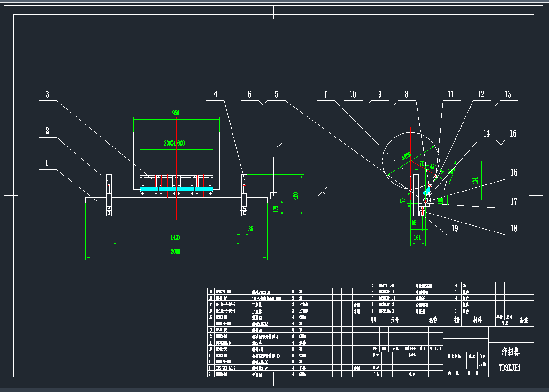Select the Y datum marker above left view
This screenshot has width=549, height=392.
(x=278, y=146)
